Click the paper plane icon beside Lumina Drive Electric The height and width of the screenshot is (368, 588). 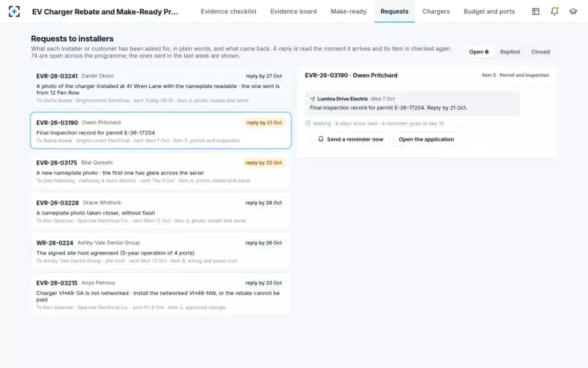[x=313, y=99]
